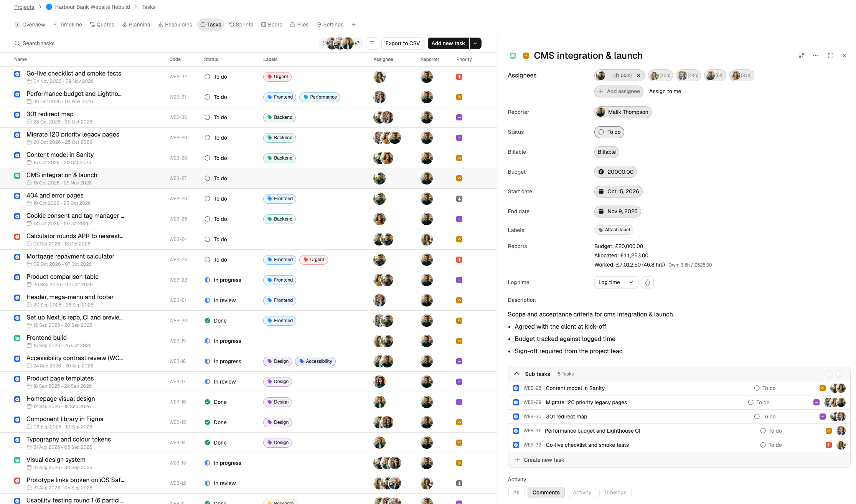
Task: Click the orange priority icon in task header
Action: [526, 56]
